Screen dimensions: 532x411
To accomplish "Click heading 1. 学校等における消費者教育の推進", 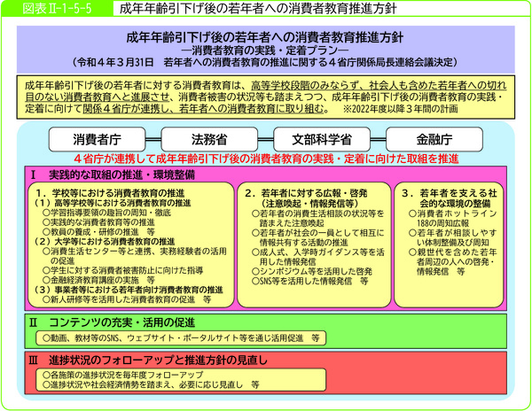I will [110, 193].
